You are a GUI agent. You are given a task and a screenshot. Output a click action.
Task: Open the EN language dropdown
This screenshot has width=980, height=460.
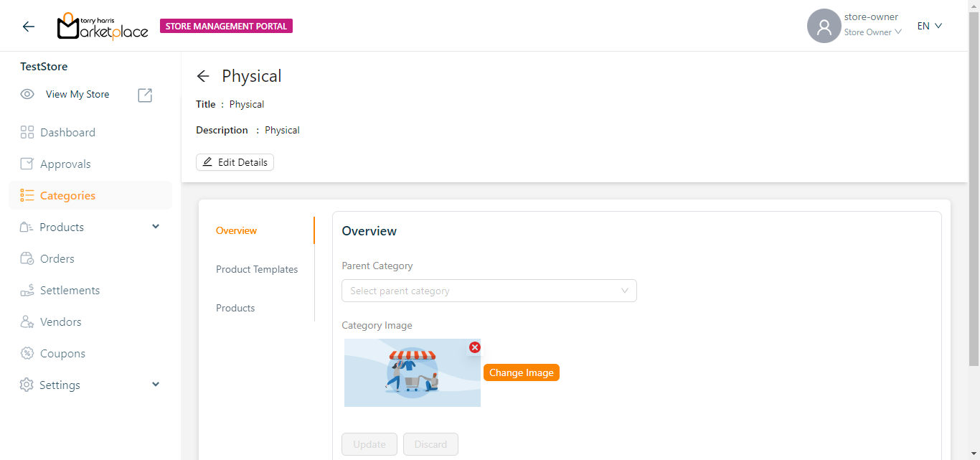(x=929, y=26)
